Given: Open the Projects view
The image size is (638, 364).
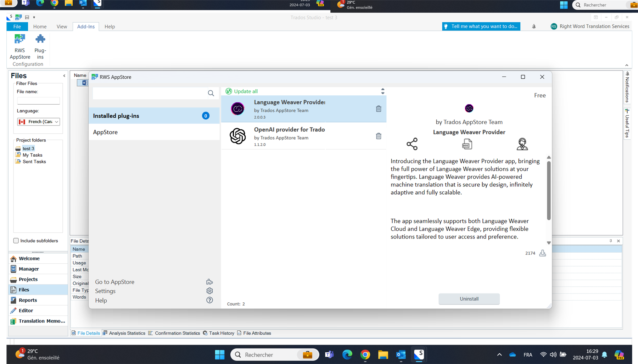Looking at the screenshot, I should [38, 279].
